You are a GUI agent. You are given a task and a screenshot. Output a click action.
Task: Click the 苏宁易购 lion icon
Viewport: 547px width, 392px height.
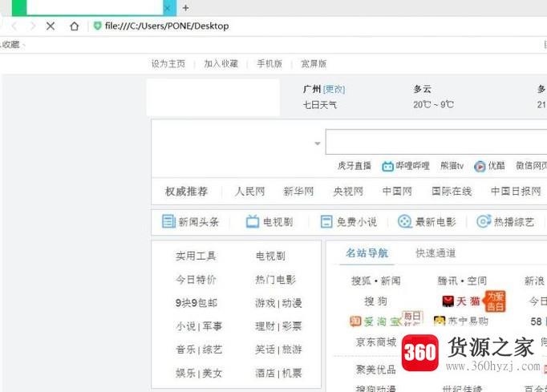pyautogui.click(x=440, y=321)
